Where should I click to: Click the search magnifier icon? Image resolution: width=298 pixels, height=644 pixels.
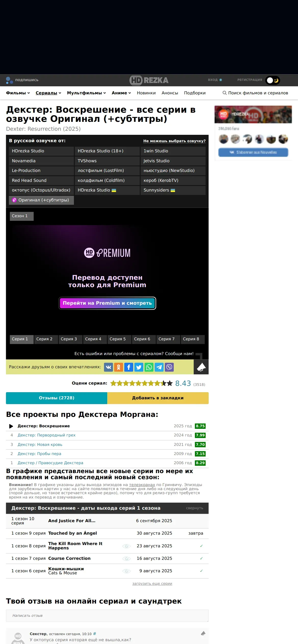point(225,93)
